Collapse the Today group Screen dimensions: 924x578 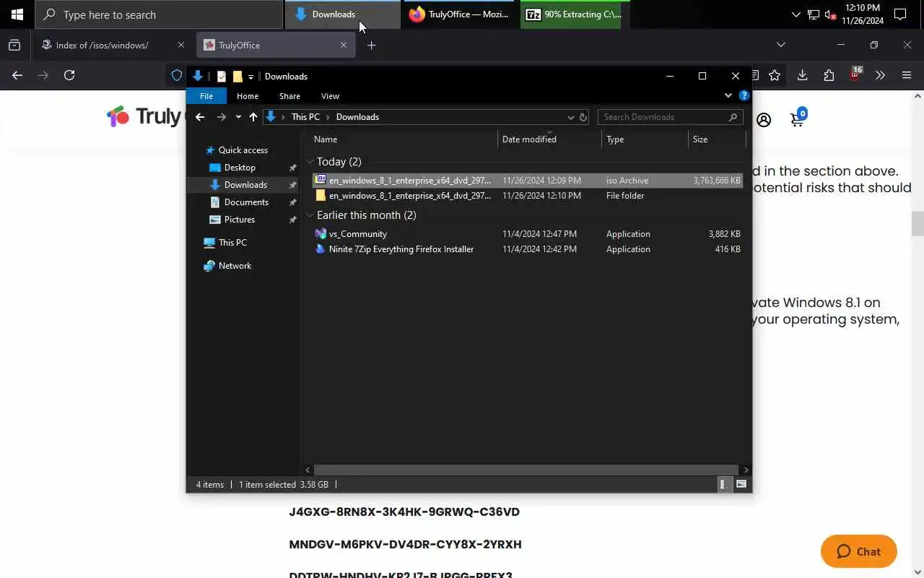(x=310, y=162)
